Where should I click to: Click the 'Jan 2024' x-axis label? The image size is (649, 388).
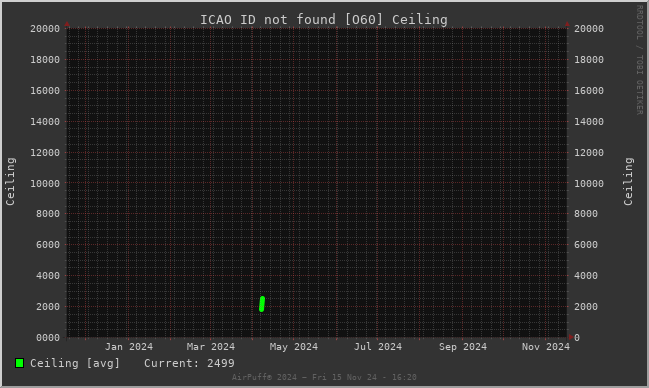129,347
